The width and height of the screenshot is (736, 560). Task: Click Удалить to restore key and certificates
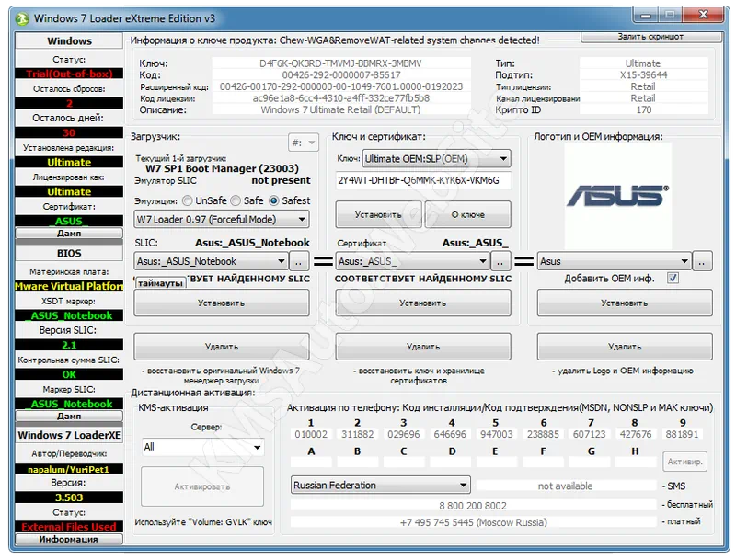423,347
